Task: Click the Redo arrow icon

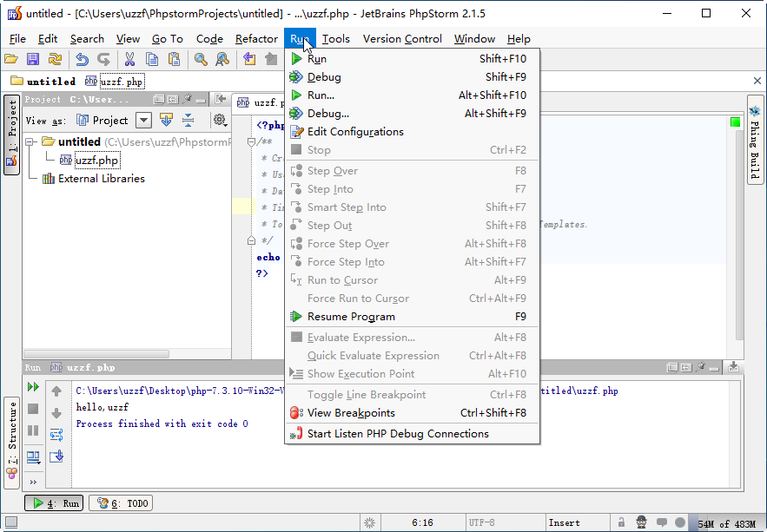Action: tap(103, 60)
